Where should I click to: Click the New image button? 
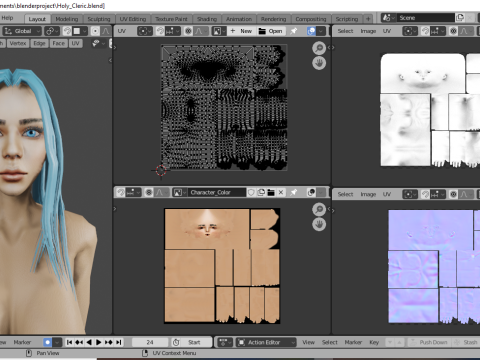(x=241, y=31)
